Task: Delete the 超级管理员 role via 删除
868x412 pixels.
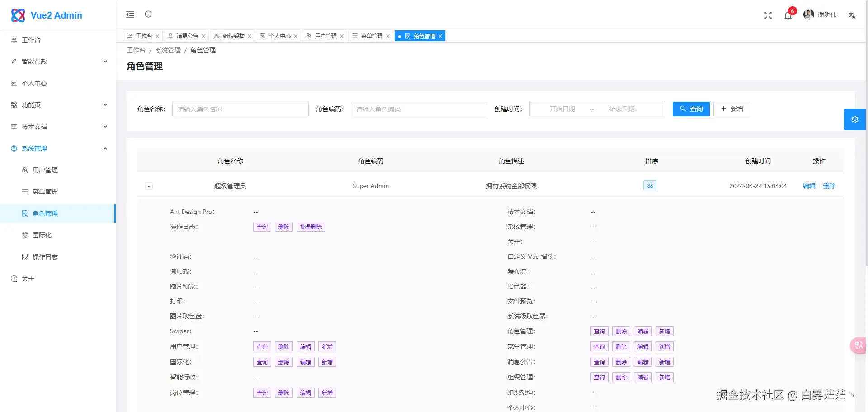Action: tap(829, 186)
